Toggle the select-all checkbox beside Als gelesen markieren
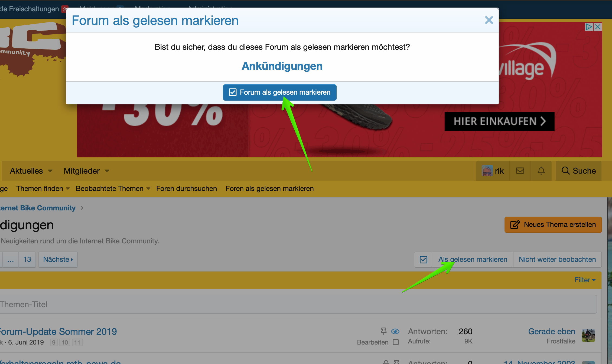This screenshot has height=364, width=612. pyautogui.click(x=423, y=260)
